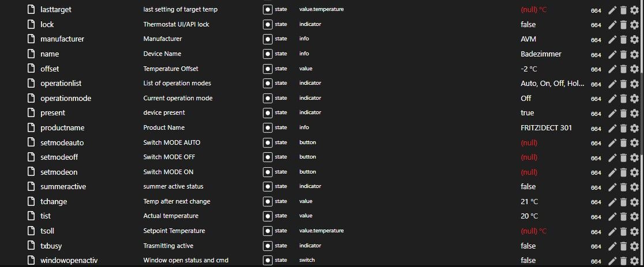Delete the lock state with its trash icon
The height and width of the screenshot is (267, 644).
pyautogui.click(x=623, y=24)
